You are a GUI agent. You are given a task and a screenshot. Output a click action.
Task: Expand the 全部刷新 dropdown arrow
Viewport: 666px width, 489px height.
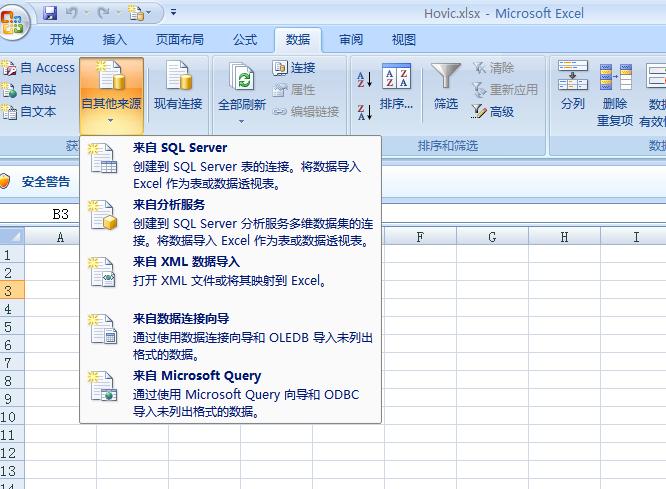[241, 122]
